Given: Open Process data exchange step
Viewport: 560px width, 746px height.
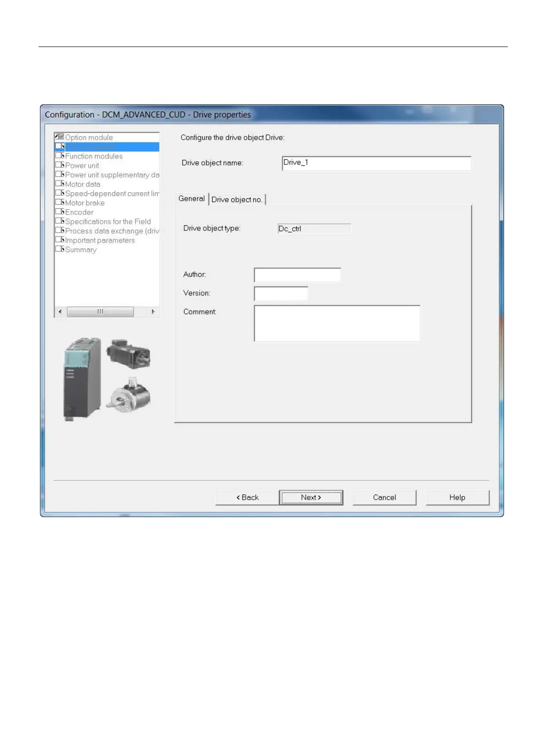Looking at the screenshot, I should point(112,231).
